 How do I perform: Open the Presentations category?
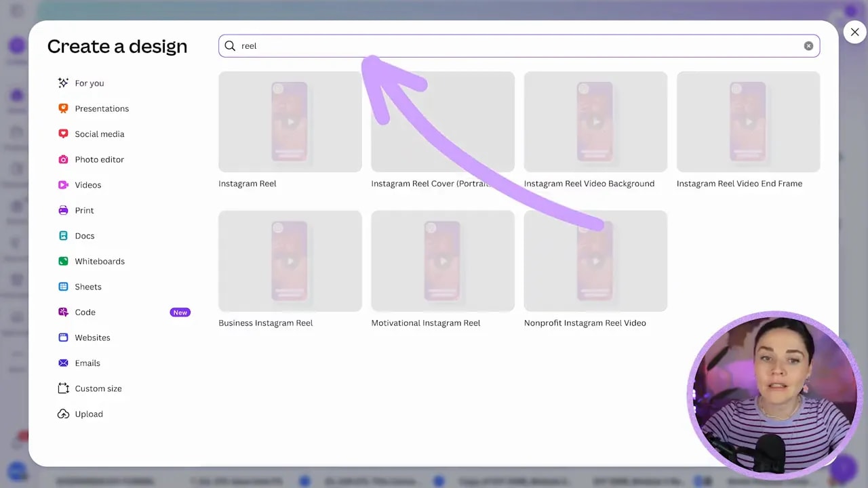pos(102,108)
